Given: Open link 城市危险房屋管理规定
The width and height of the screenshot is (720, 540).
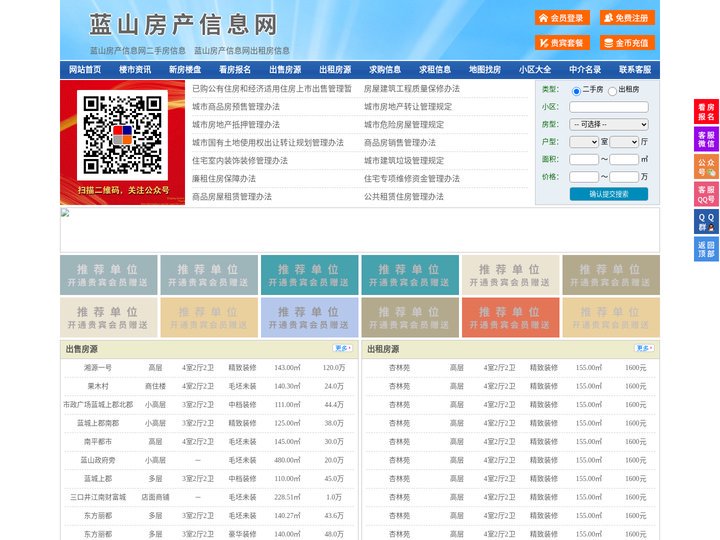Looking at the screenshot, I should click(x=404, y=124).
